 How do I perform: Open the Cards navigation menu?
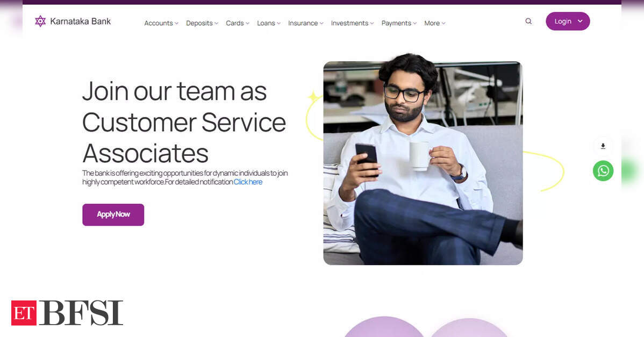(238, 24)
